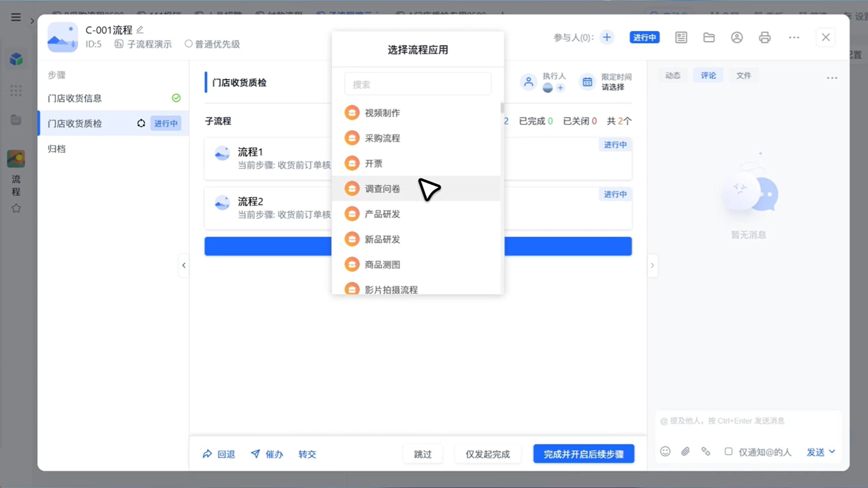Open the header more options ellipsis
Viewport: 868px width, 488px height.
(x=794, y=37)
